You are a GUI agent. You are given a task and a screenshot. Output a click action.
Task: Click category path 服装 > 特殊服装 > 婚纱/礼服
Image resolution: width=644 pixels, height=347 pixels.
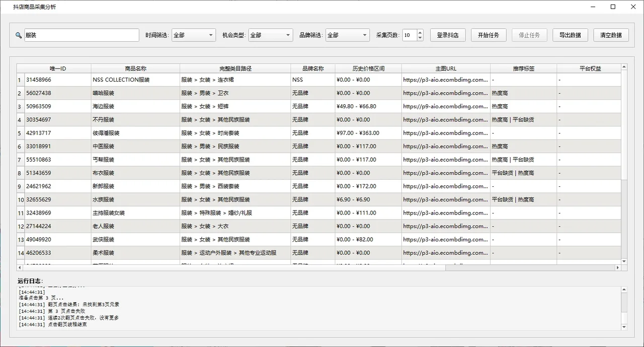click(x=235, y=213)
